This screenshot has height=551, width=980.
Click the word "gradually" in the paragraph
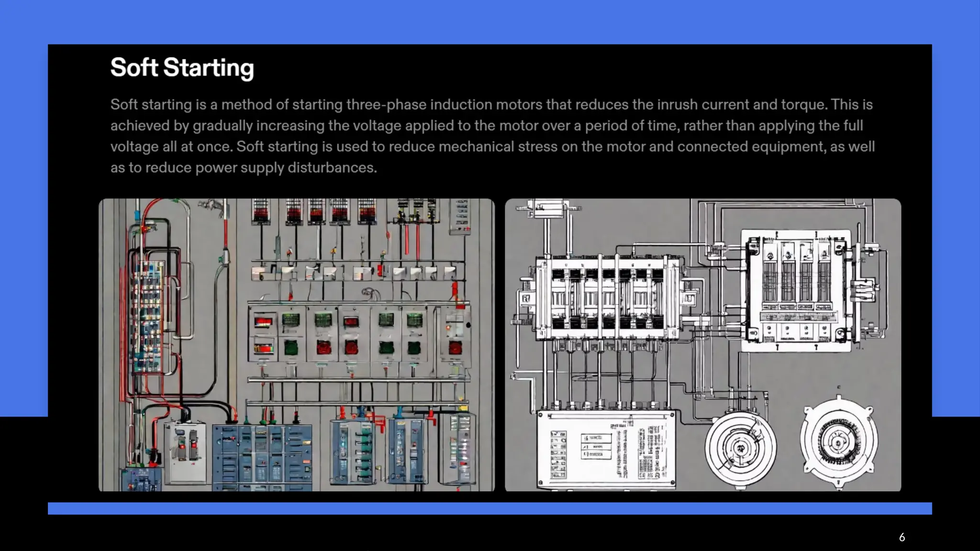223,126
